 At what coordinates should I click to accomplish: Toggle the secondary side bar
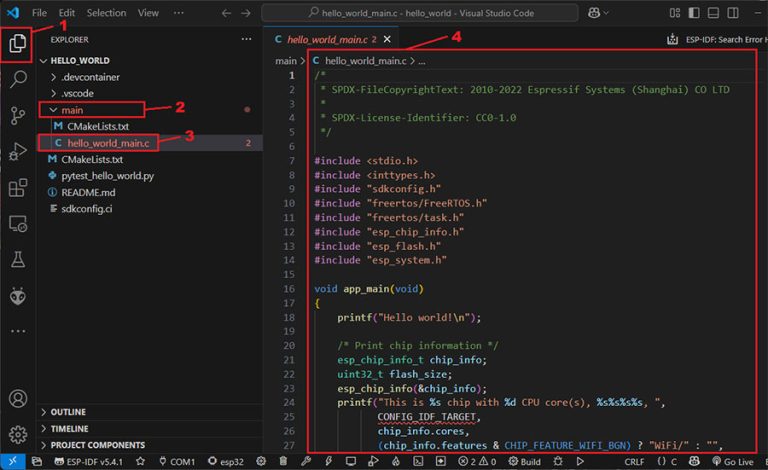pos(733,13)
